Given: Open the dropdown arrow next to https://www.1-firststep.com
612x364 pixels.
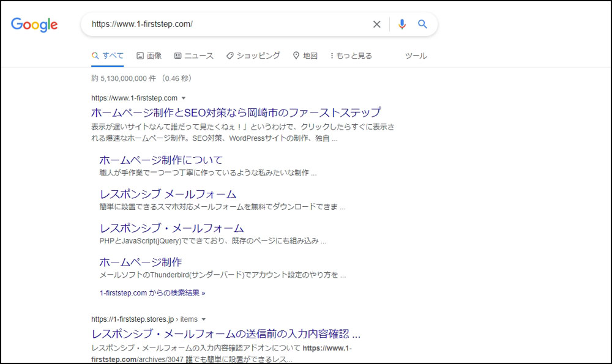Looking at the screenshot, I should point(184,98).
